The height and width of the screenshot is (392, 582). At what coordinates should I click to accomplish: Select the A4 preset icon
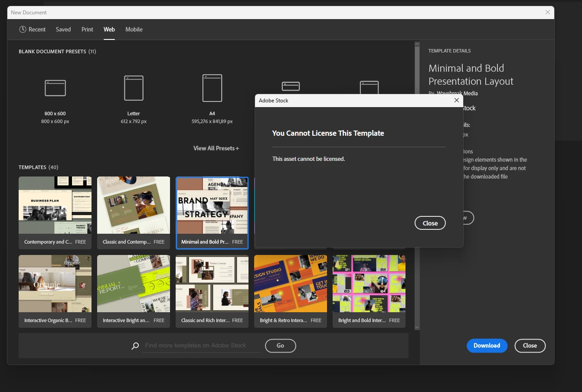(212, 88)
